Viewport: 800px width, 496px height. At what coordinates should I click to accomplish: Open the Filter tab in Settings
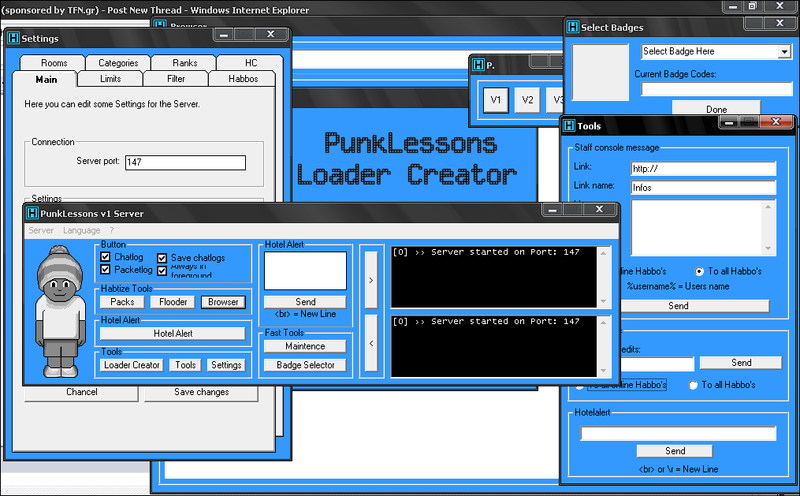tap(175, 79)
